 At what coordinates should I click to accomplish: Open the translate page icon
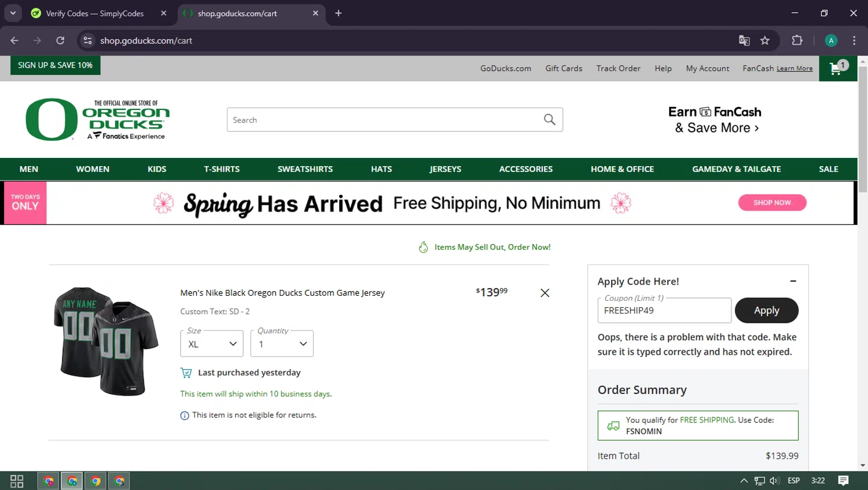pyautogui.click(x=744, y=40)
